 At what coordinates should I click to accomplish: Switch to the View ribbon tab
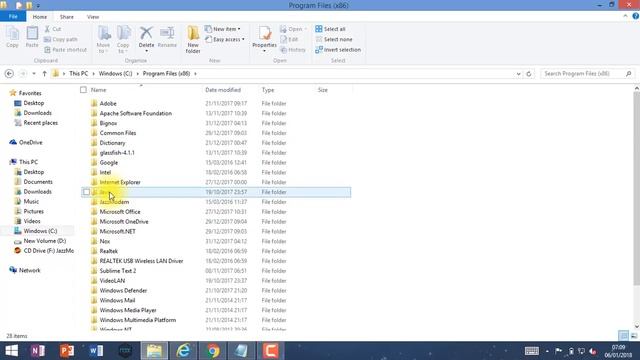click(x=93, y=17)
